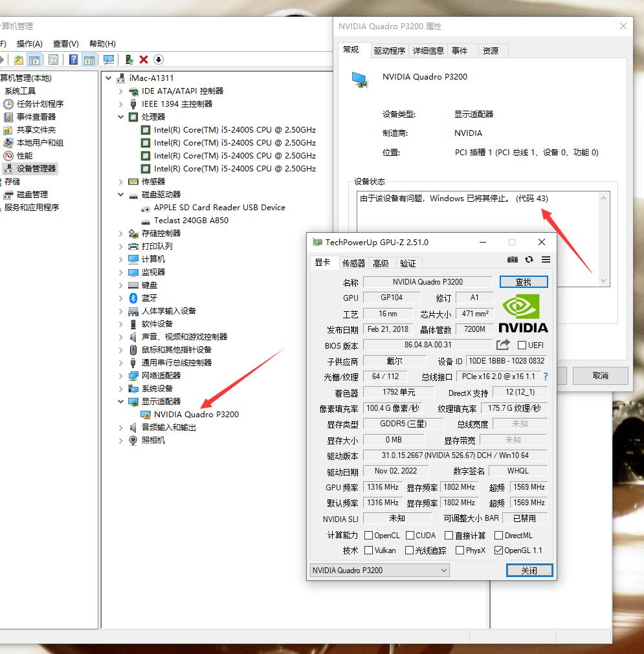Toggle the show/hide action pane toolbar icon
644x654 pixels.
click(x=89, y=60)
